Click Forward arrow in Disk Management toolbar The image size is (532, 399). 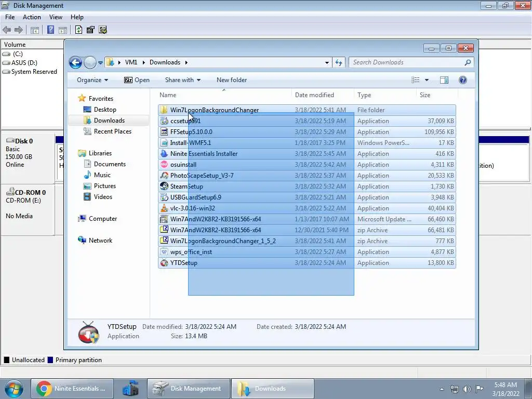pyautogui.click(x=19, y=30)
